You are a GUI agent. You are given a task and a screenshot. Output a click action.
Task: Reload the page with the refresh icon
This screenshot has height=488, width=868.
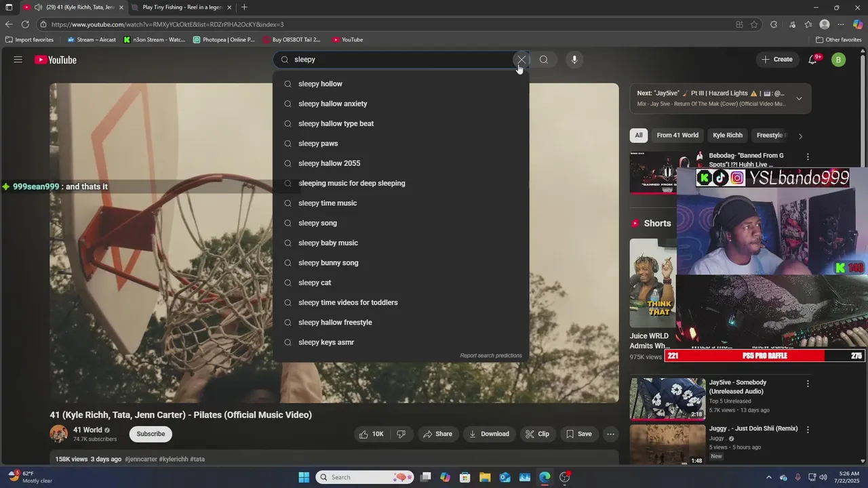point(25,24)
